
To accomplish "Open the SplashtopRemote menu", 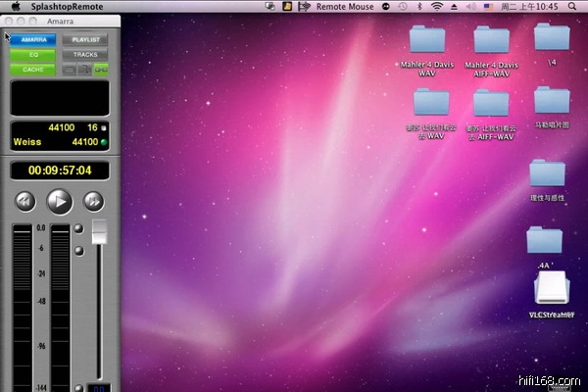I will pos(65,7).
